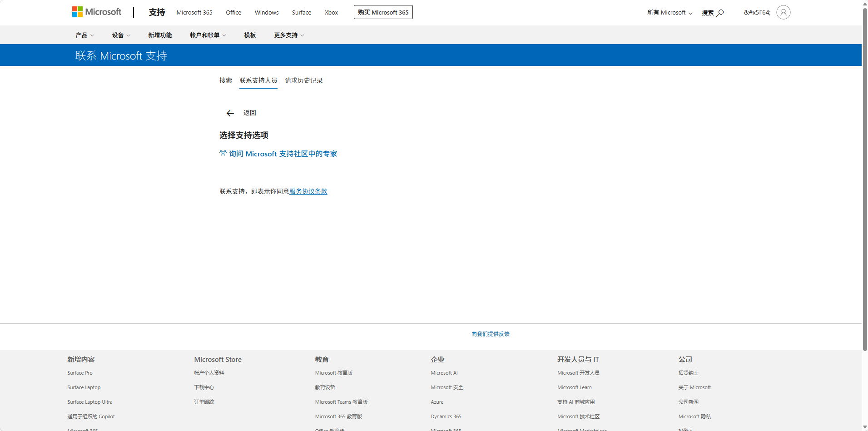Screen dimensions: 868x431
Task: Click the Microsoft logo
Action: point(97,12)
